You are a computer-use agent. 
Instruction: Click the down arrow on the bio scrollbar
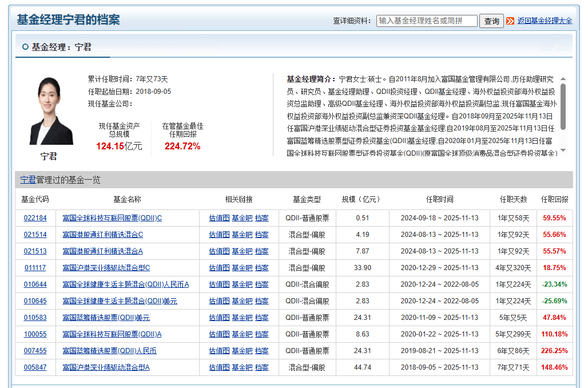(563, 150)
